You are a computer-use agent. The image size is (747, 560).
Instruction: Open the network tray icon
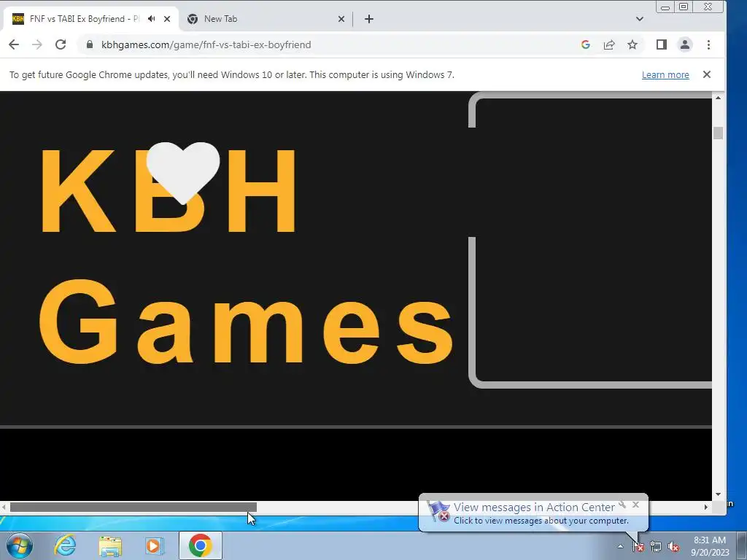656,546
